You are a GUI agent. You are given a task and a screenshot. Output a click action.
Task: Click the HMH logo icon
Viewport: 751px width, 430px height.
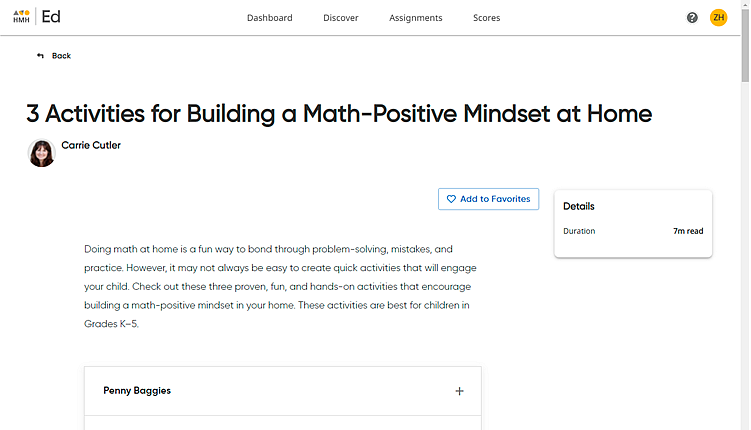pos(21,17)
